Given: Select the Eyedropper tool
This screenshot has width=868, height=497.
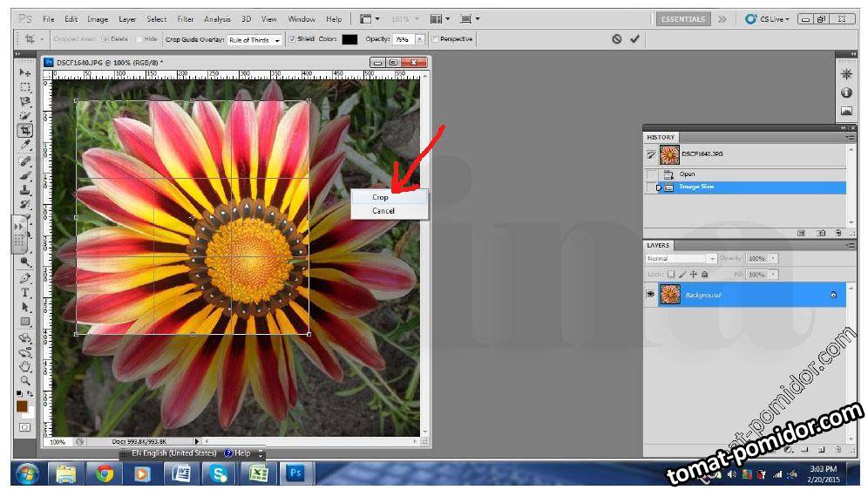Looking at the screenshot, I should coord(25,146).
